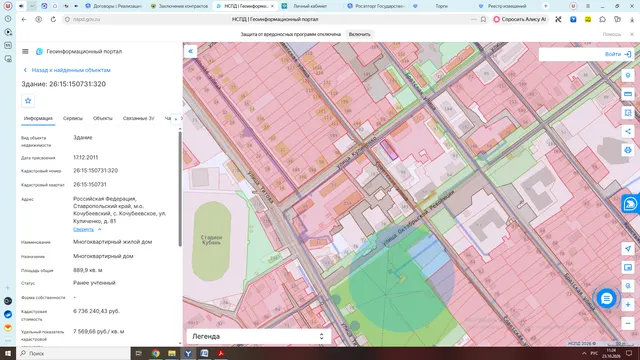Dismiss the protection notification bar
640x360 pixels.
tap(632, 34)
